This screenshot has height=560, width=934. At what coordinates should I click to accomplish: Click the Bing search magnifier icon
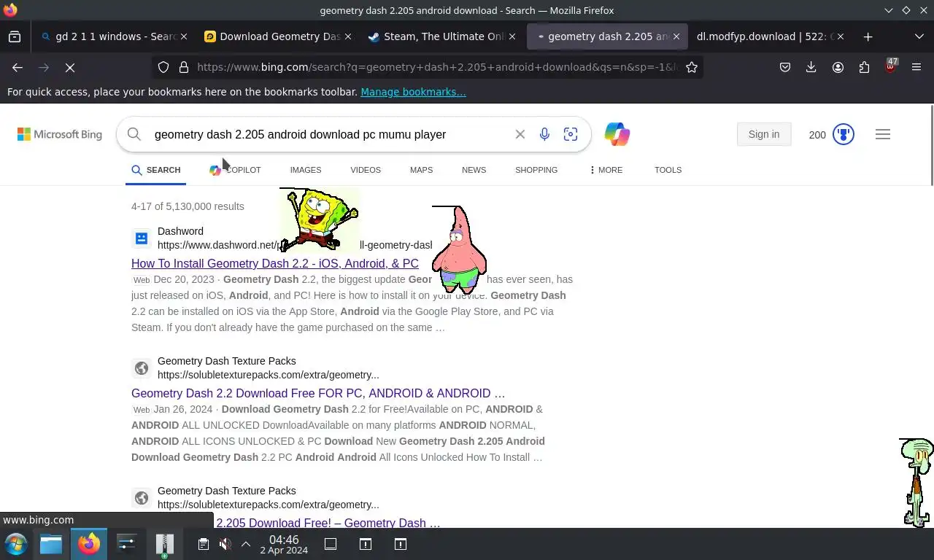click(x=134, y=134)
